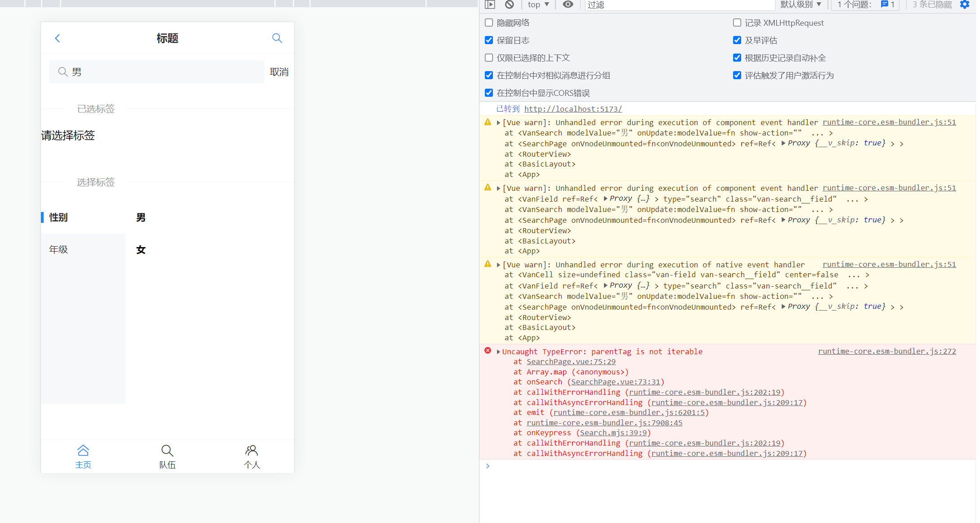
Task: Focus the 过滤 filter input
Action: point(680,5)
